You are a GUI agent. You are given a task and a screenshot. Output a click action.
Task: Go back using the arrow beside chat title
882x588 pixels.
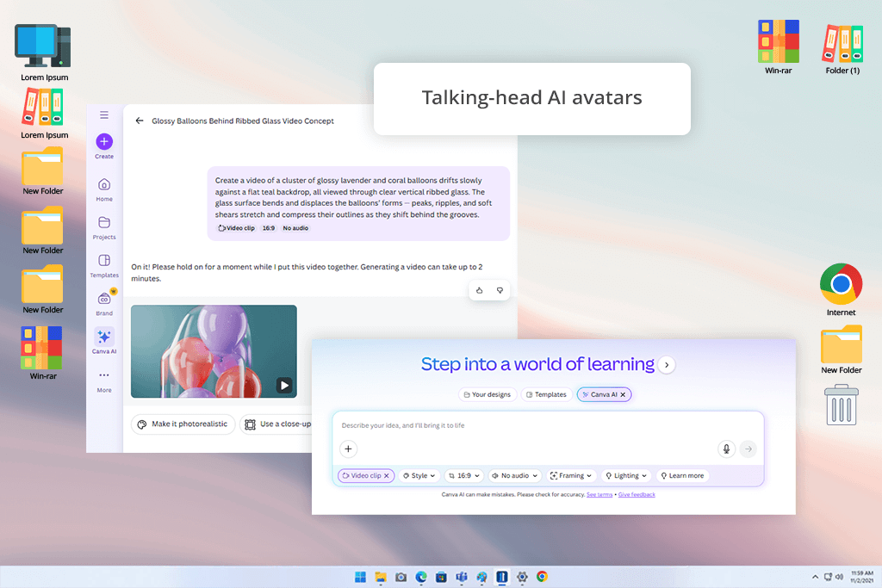(140, 121)
